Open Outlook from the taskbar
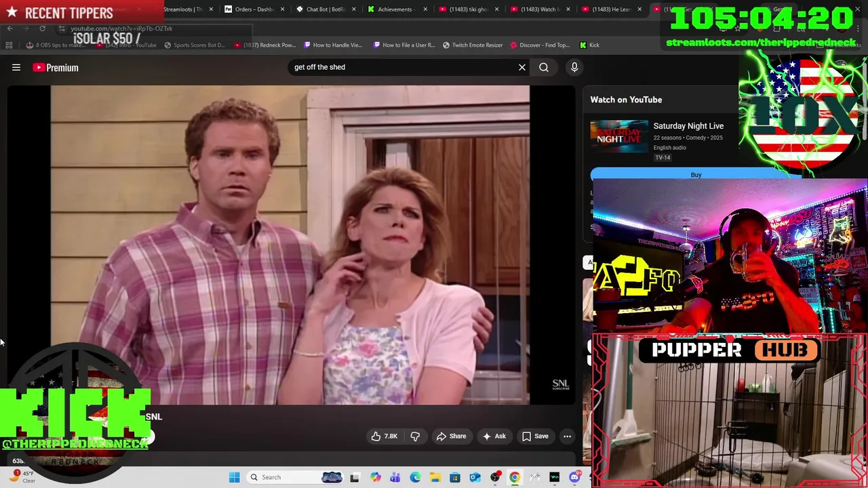 click(475, 477)
